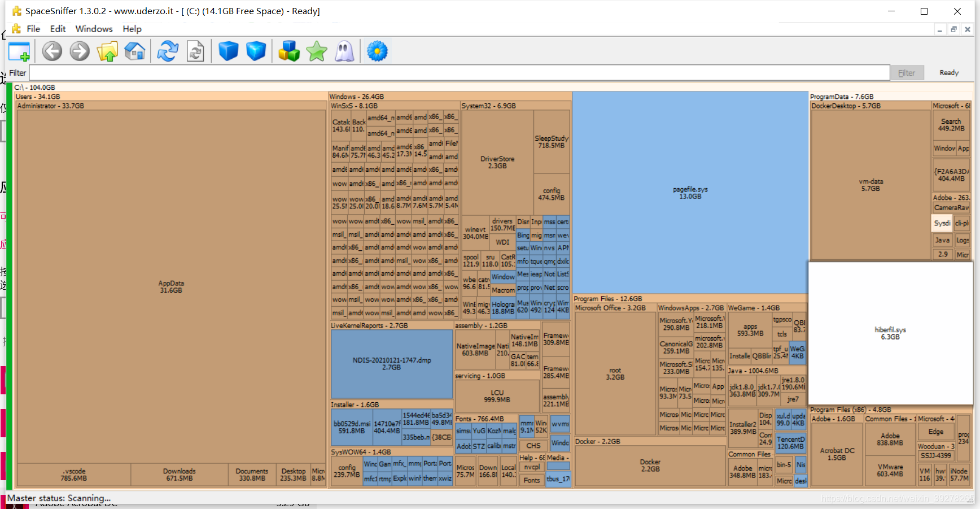Click the WindowsApps - 2.7GB header
This screenshot has height=509, width=980.
691,308
